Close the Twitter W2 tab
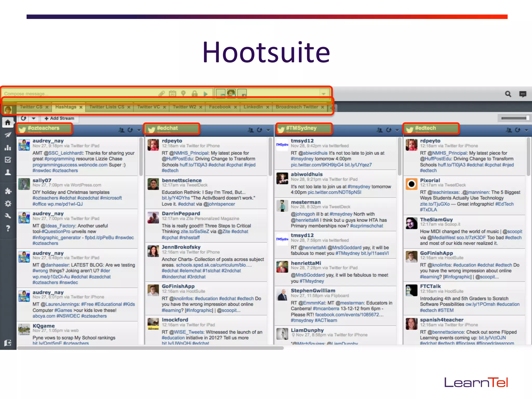This screenshot has height=399, width=532. (201, 107)
